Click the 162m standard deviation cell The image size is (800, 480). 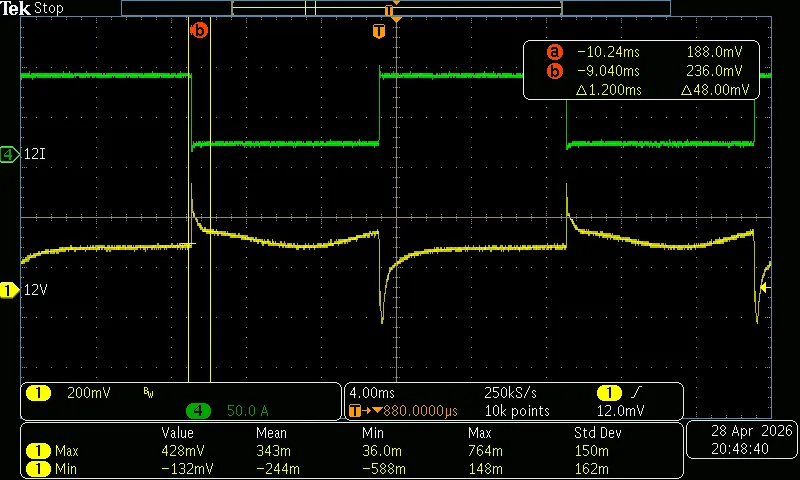(591, 468)
